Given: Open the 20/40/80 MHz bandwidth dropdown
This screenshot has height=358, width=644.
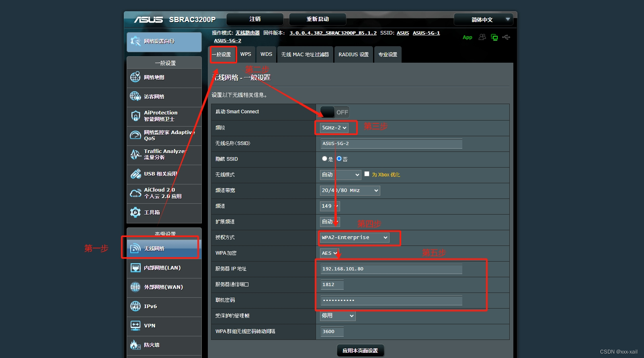Looking at the screenshot, I should click(x=350, y=190).
